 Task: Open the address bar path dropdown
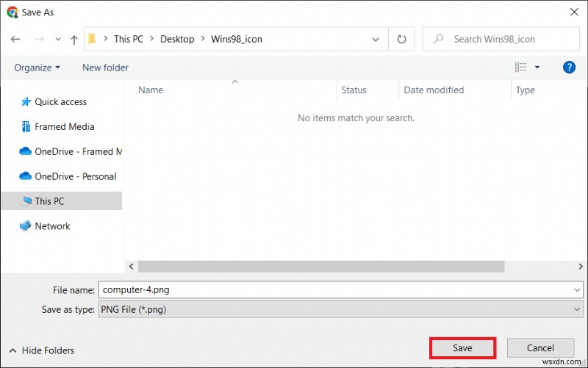pos(376,40)
